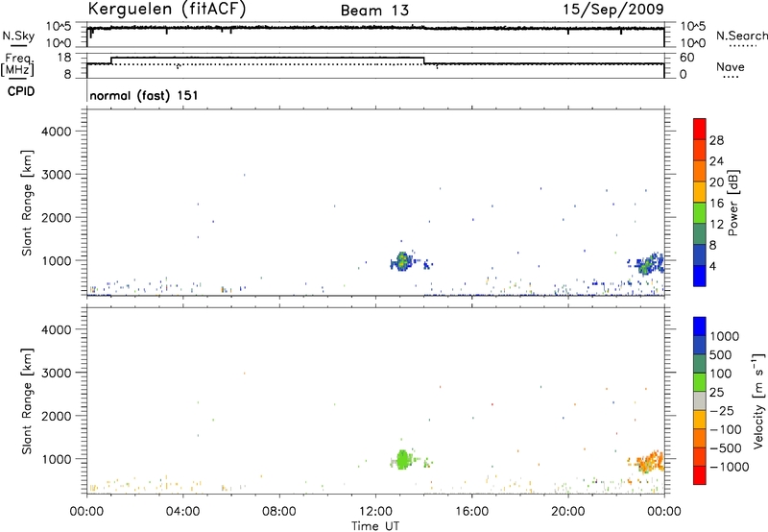Select Velocity colorbar segment between -500 and -1000
The width and height of the screenshot is (768, 532).
click(700, 456)
